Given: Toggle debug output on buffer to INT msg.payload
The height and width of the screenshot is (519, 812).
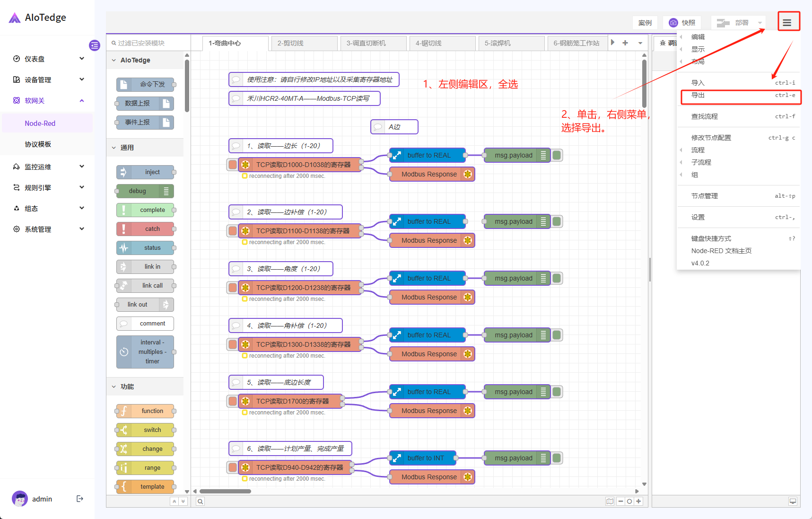Looking at the screenshot, I should (x=557, y=458).
